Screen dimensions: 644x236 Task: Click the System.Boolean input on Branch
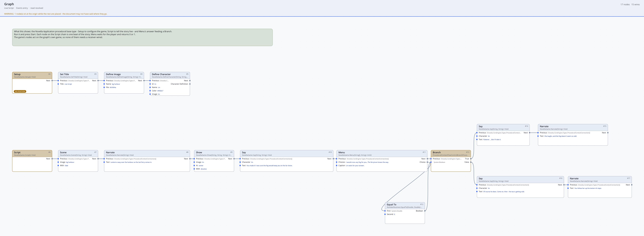click(x=439, y=162)
